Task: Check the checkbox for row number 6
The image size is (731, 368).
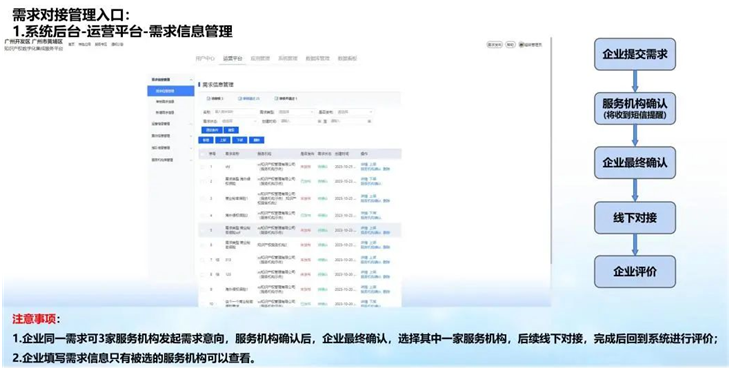Action: pyautogui.click(x=202, y=245)
